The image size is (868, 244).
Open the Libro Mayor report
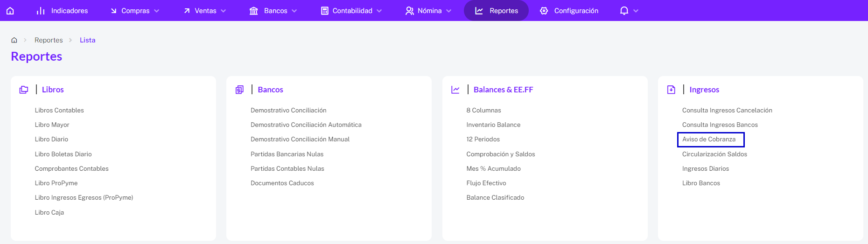click(52, 125)
